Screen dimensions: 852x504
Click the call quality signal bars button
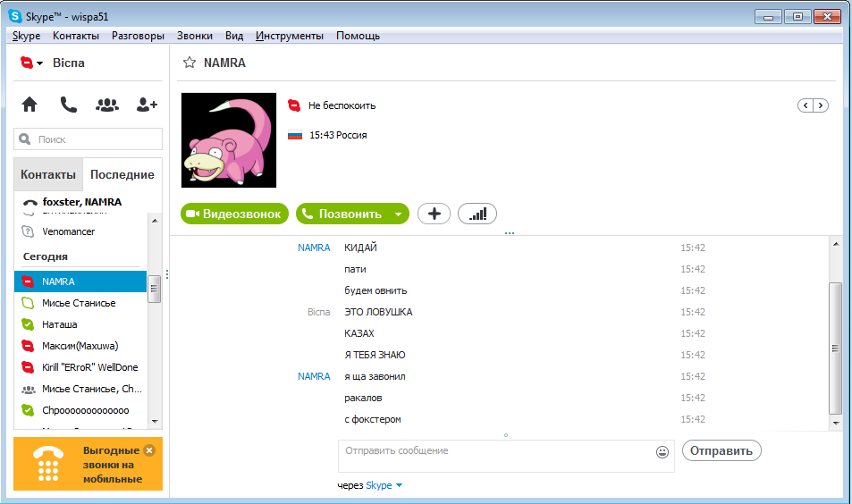coord(477,214)
